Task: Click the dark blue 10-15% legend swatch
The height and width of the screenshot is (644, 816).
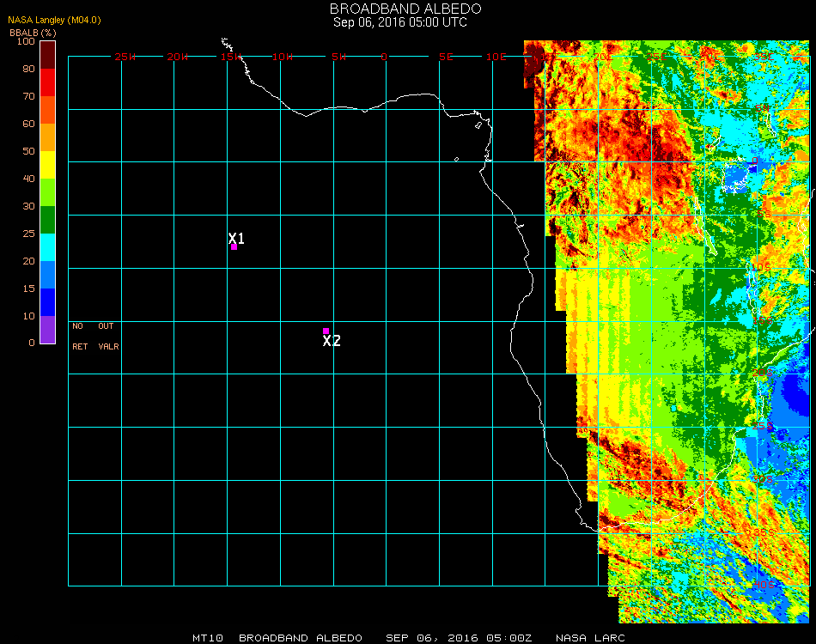Action: click(x=48, y=302)
